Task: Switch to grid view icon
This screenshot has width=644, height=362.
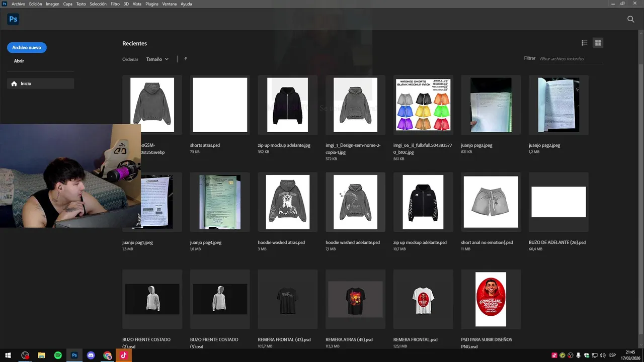Action: click(x=598, y=43)
